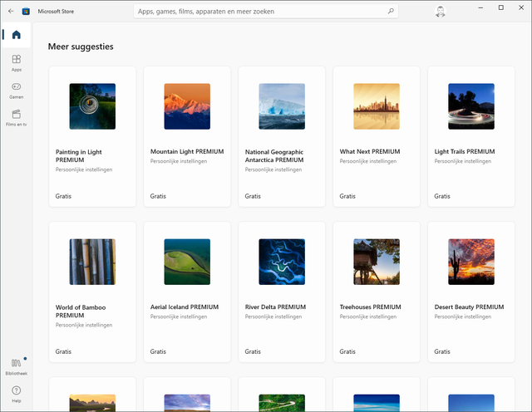
Task: Open the Treehouses PREMIUM card
Action: (377, 262)
